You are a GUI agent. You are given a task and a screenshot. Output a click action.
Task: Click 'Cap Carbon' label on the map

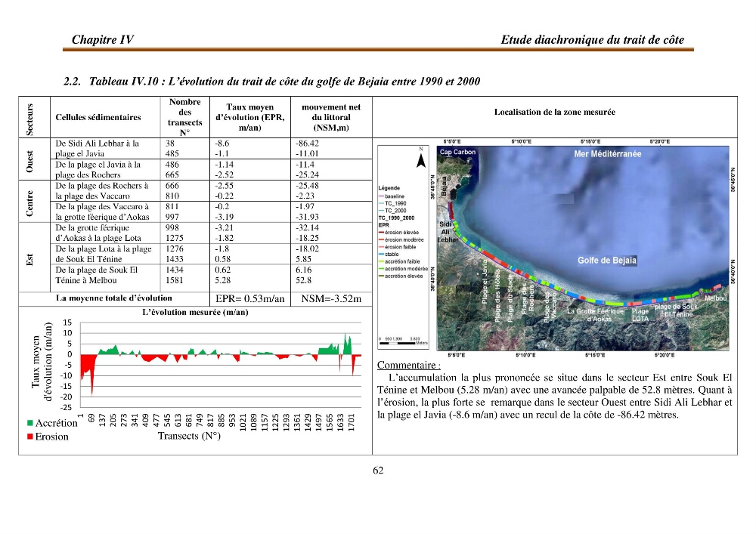tap(457, 152)
